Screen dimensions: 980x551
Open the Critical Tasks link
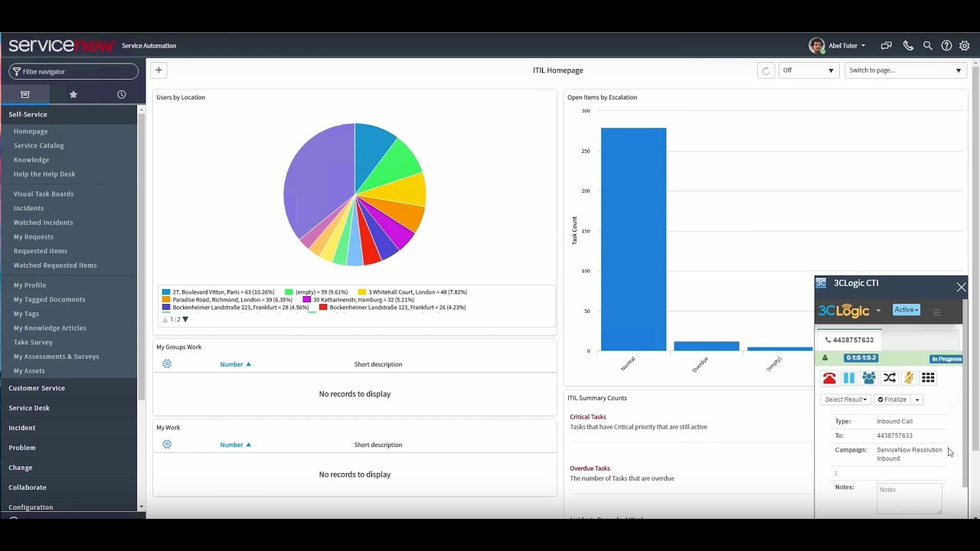(x=588, y=417)
